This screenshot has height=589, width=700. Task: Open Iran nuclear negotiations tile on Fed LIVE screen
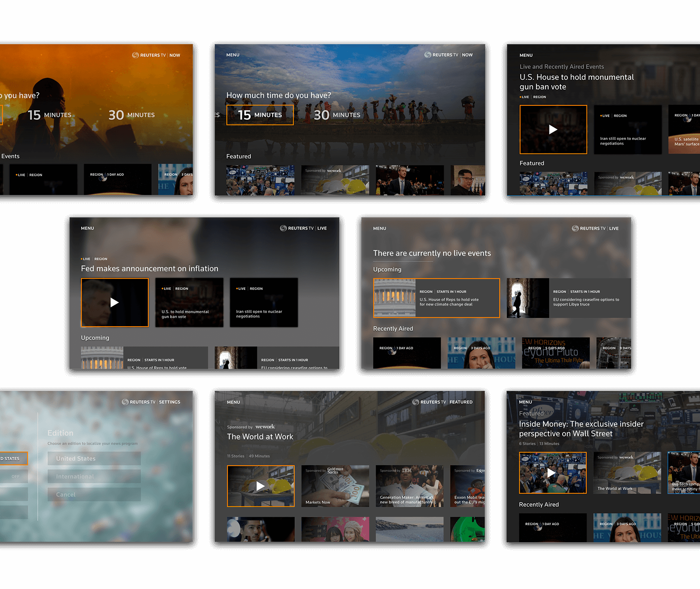pos(264,303)
